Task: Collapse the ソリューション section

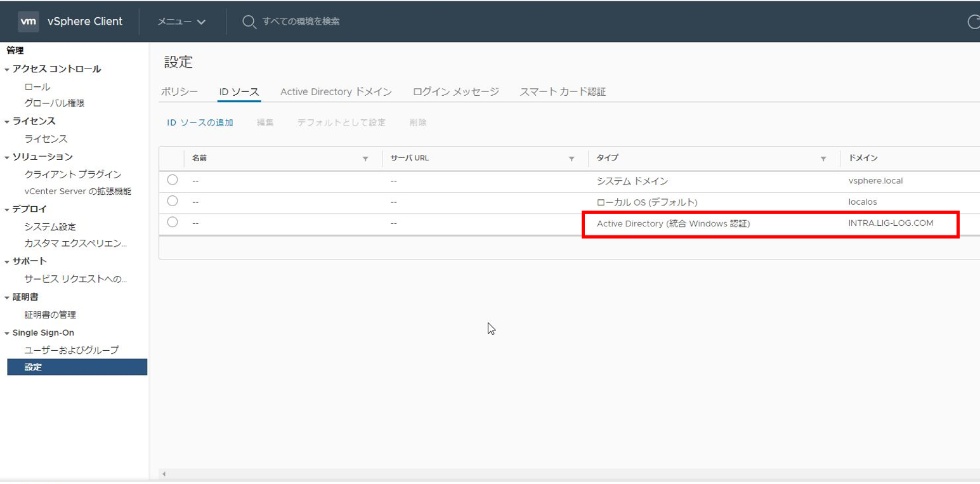Action: 7,157
